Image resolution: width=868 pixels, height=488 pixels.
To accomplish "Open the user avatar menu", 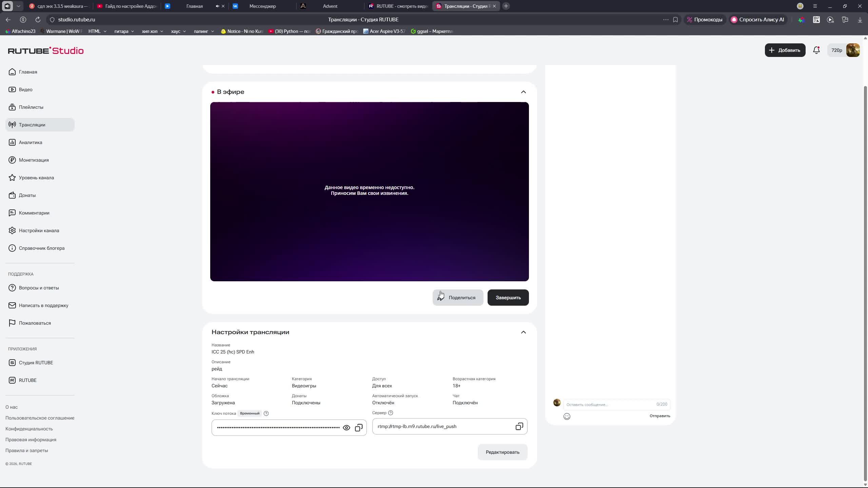I will [853, 50].
